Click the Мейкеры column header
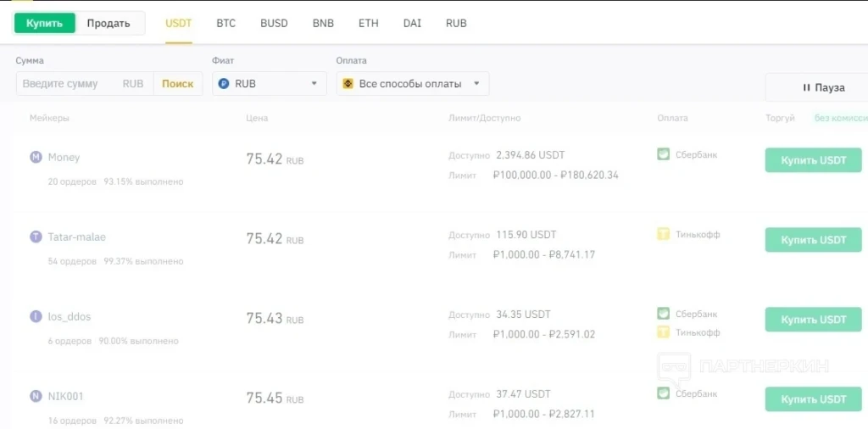The image size is (868, 429). click(x=49, y=118)
